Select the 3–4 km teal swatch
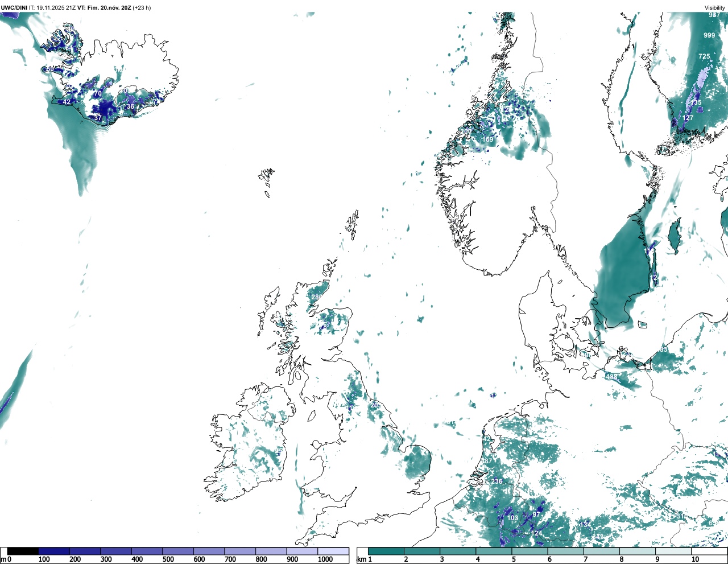 (x=458, y=551)
